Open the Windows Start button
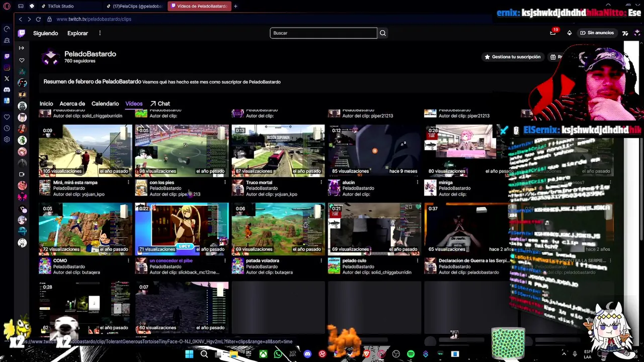Screen dimensions: 644x362 click(189, 354)
